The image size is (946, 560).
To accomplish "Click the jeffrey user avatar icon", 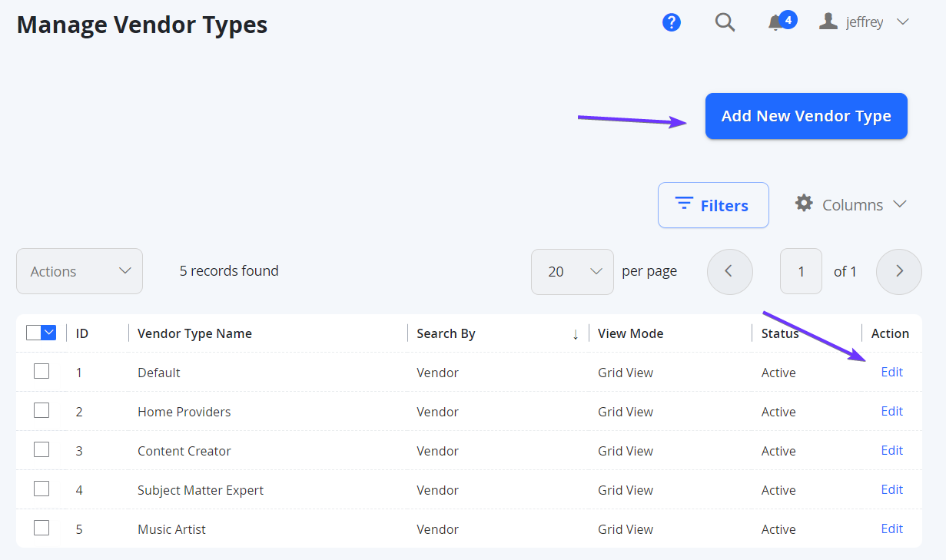I will point(828,22).
